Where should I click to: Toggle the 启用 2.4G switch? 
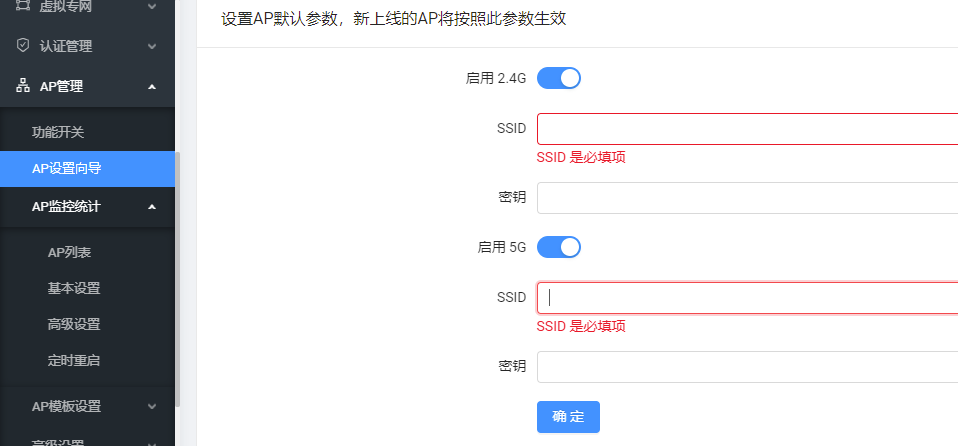(558, 78)
